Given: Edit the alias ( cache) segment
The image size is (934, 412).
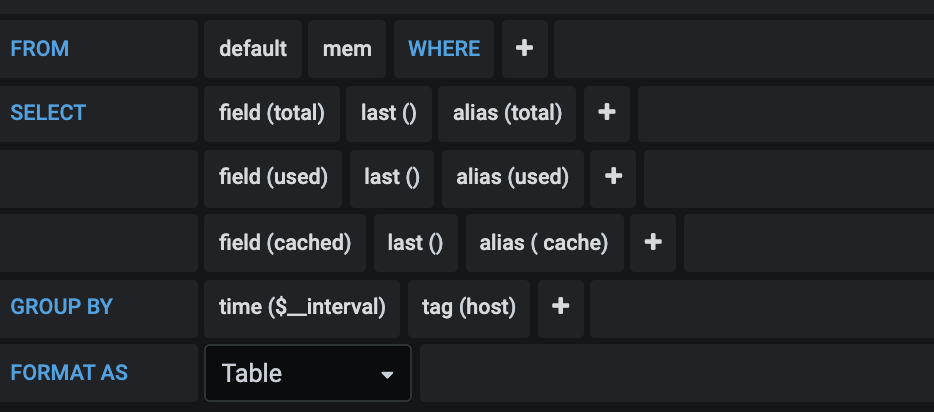Looking at the screenshot, I should (544, 242).
